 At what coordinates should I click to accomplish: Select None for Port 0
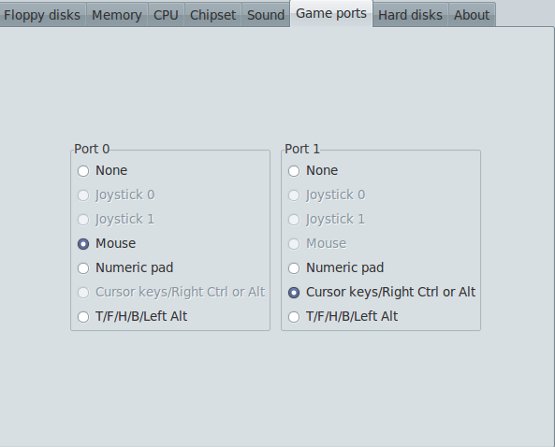pyautogui.click(x=102, y=171)
